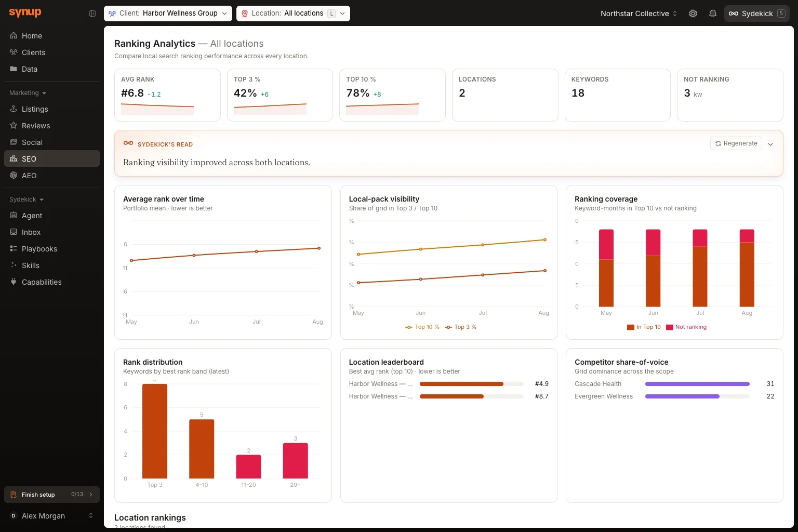798x532 pixels.
Task: Toggle In Top 10 legend entry
Action: (x=644, y=327)
